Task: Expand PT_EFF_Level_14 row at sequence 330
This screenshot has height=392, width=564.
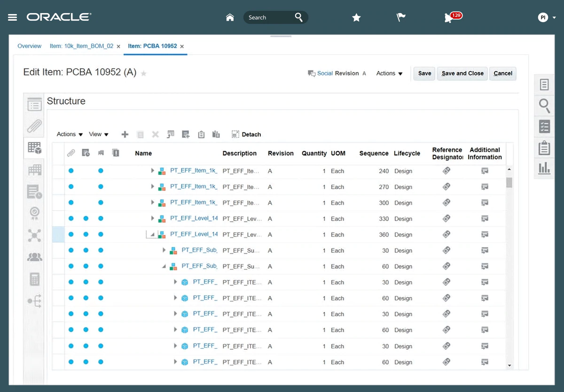Action: [153, 218]
